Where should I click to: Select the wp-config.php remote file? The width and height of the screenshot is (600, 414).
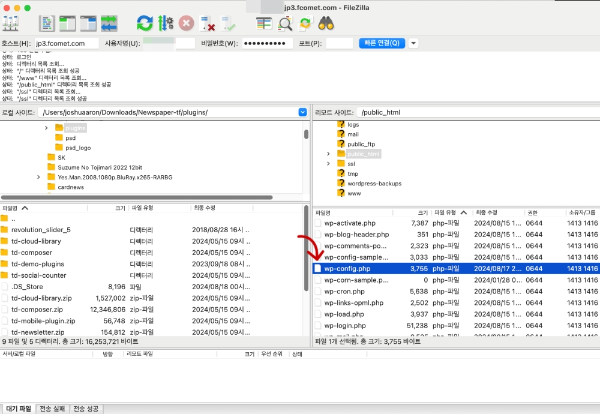[457, 269]
